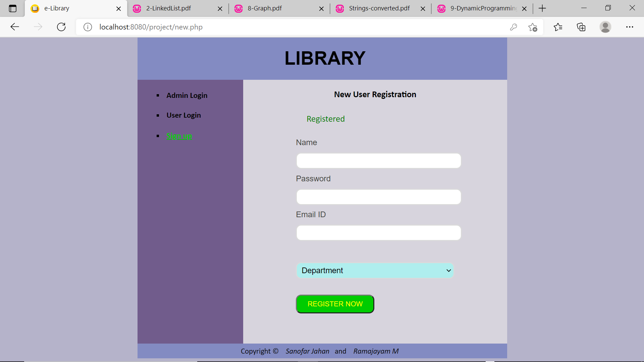Screen dimensions: 644x362
Task: Close the 9-DynamicProgramming tab
Action: (x=524, y=9)
